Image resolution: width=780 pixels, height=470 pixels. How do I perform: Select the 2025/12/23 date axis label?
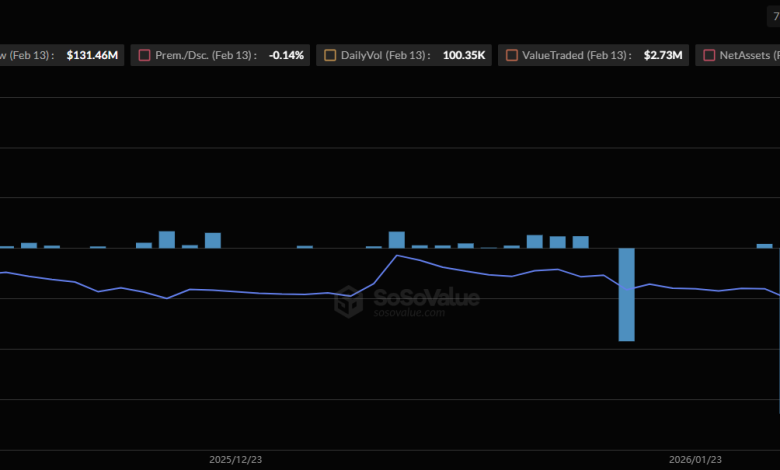[x=235, y=460]
